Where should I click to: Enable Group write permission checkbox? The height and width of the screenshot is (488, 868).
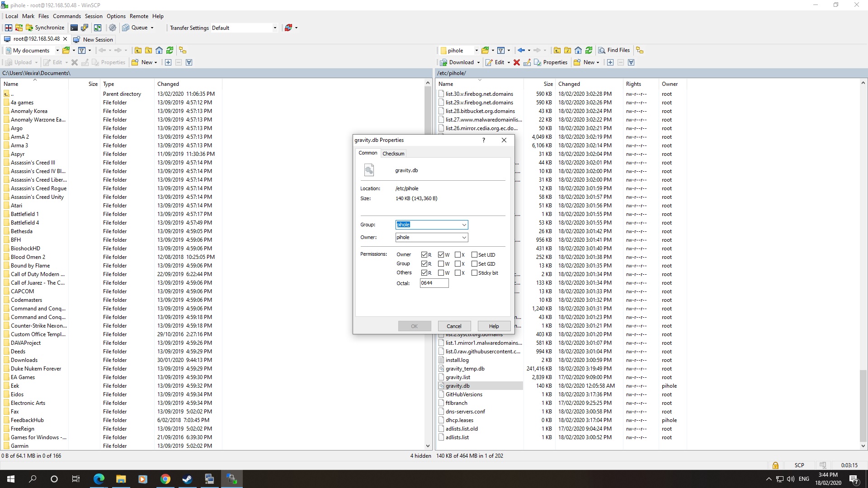click(x=441, y=264)
